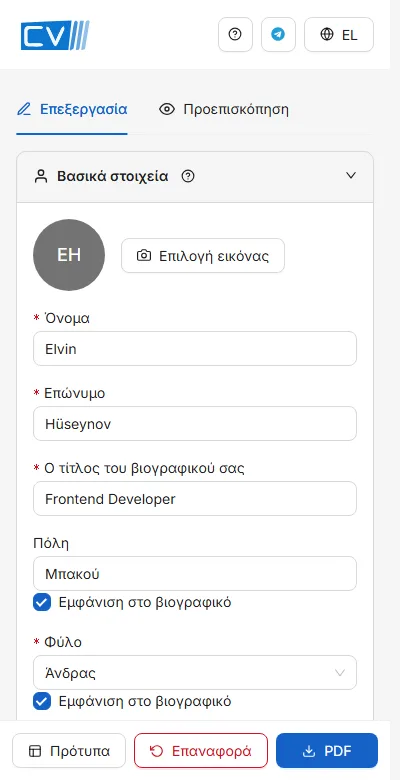Image resolution: width=400 pixels, height=780 pixels.
Task: Select the Επεξεργασία tab
Action: coord(72,109)
